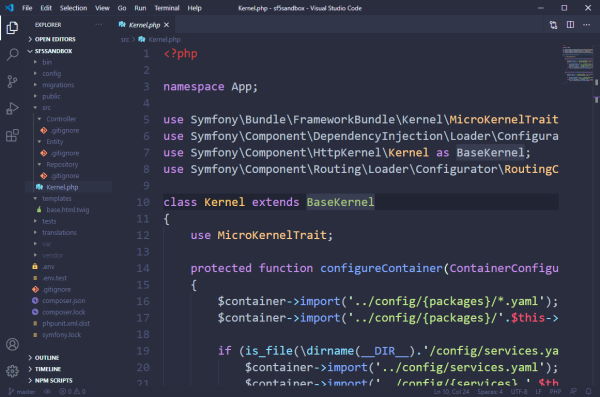Viewport: 600px width, 397px height.
Task: Open the Edit menu
Action: (46, 8)
